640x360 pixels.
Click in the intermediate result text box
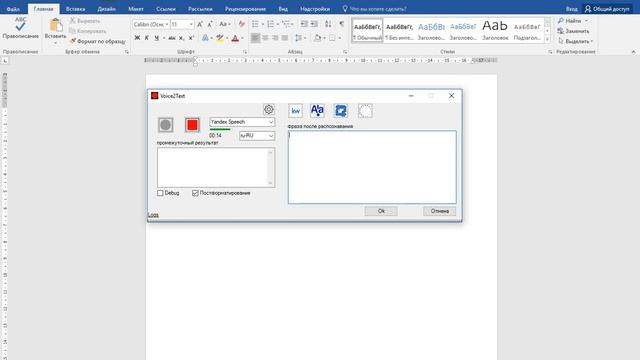(x=212, y=168)
